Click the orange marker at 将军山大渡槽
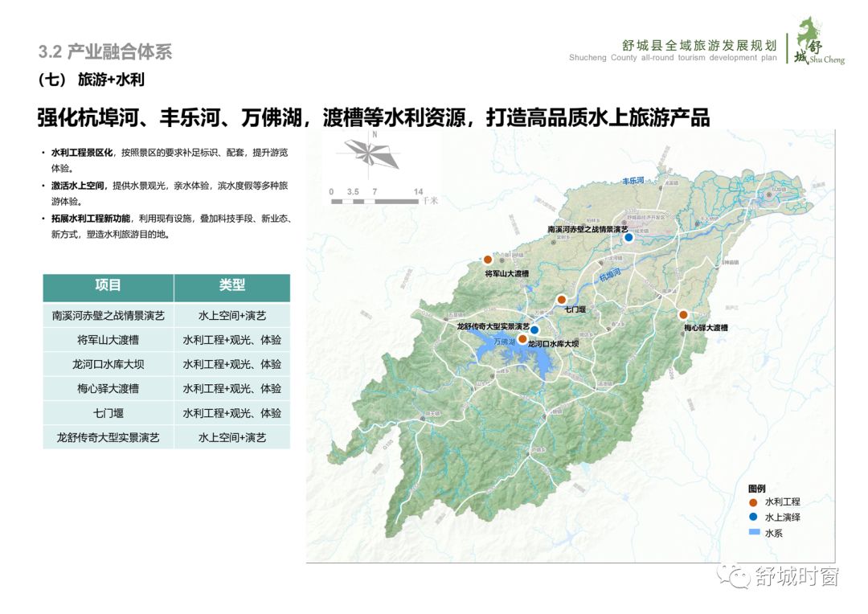 [487, 260]
